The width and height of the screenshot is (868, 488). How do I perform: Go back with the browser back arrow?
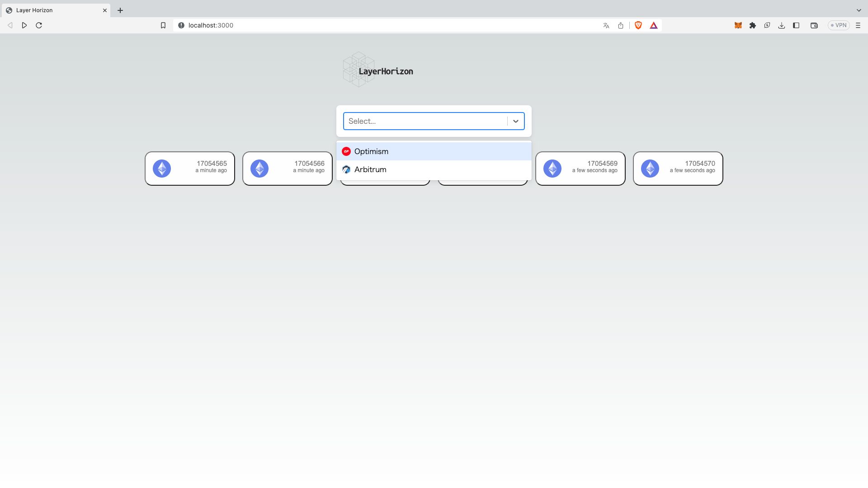click(x=10, y=25)
